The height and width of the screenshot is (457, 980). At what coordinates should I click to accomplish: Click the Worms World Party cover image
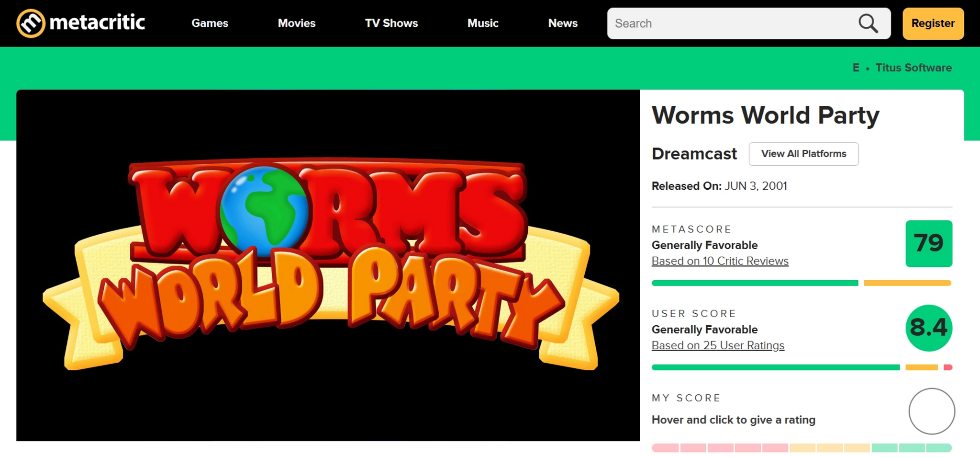coord(328,265)
